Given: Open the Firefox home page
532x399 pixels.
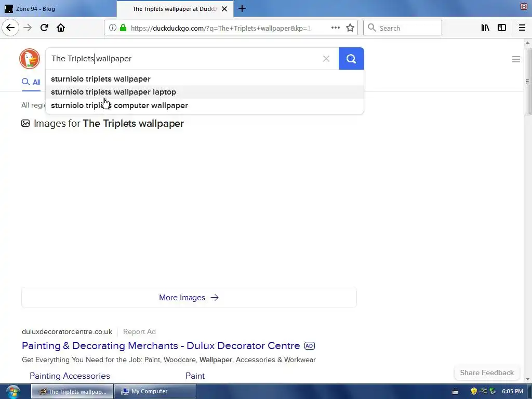Looking at the screenshot, I should coord(61,28).
